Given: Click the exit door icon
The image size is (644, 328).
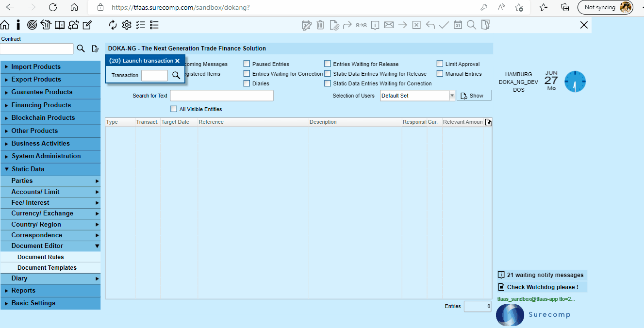Looking at the screenshot, I should tap(485, 25).
